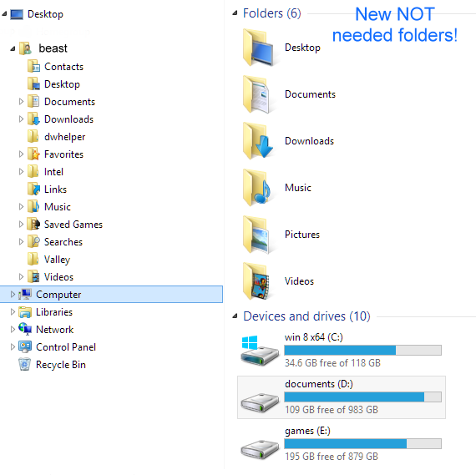The height and width of the screenshot is (475, 476).
Task: Open the Downloads folder icon in Folders
Action: coord(258,141)
